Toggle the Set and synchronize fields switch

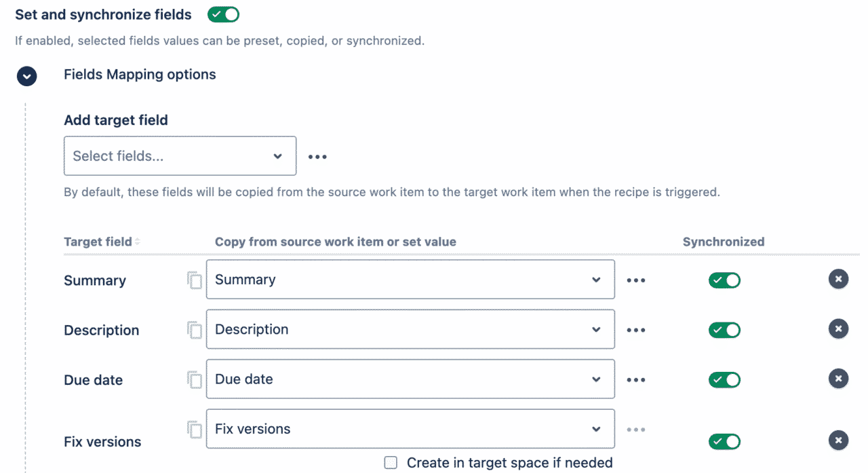click(223, 14)
